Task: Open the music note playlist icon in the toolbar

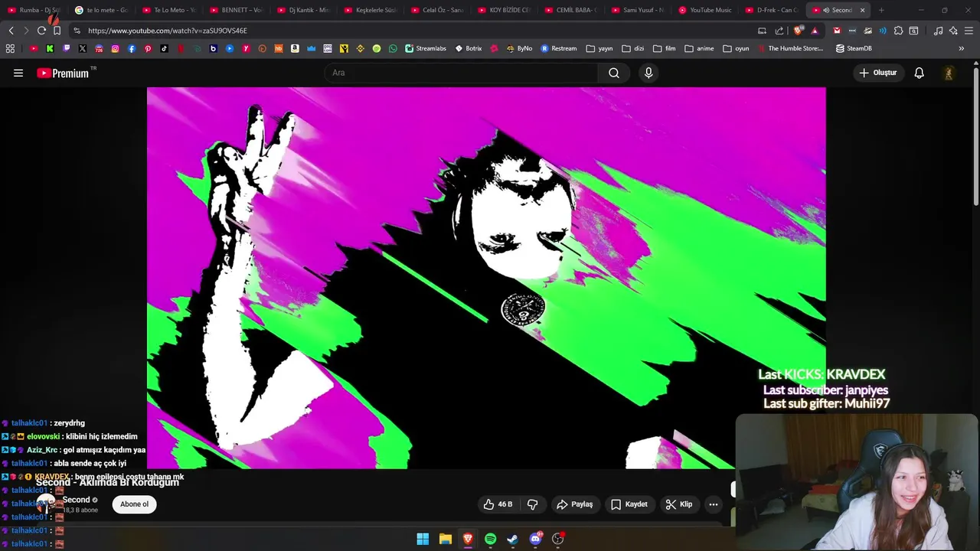Action: pyautogui.click(x=938, y=31)
